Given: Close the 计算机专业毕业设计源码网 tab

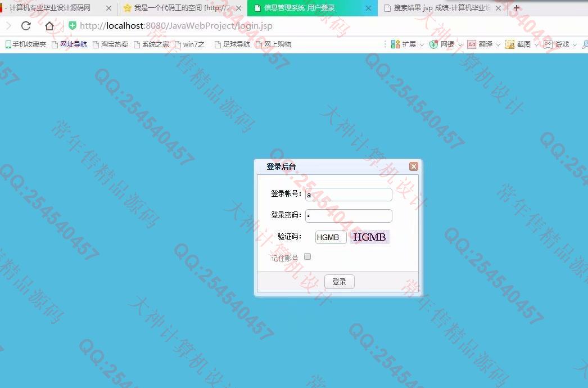Looking at the screenshot, I should [x=108, y=8].
